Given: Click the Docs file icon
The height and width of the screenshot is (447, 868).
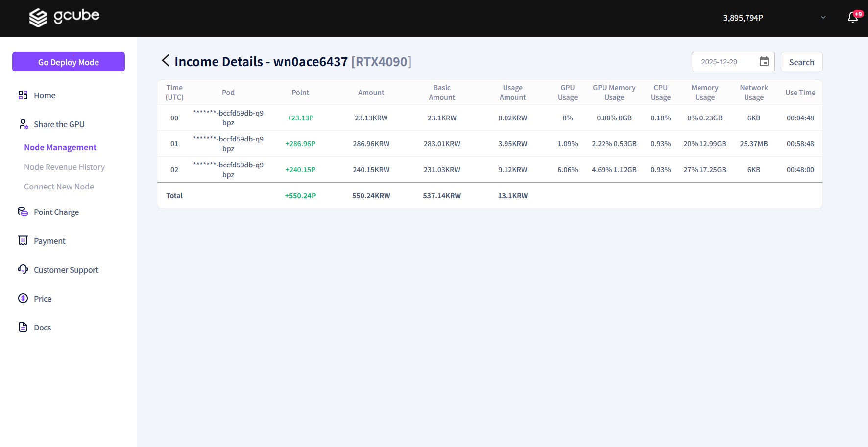Looking at the screenshot, I should click(x=23, y=327).
